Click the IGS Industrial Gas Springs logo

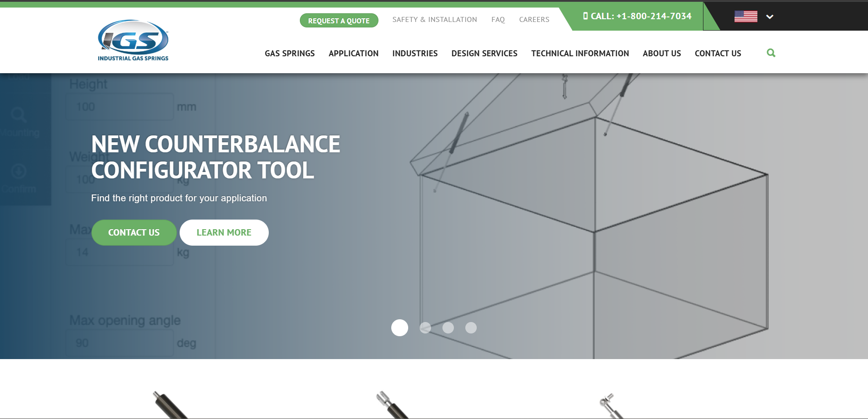tap(133, 40)
